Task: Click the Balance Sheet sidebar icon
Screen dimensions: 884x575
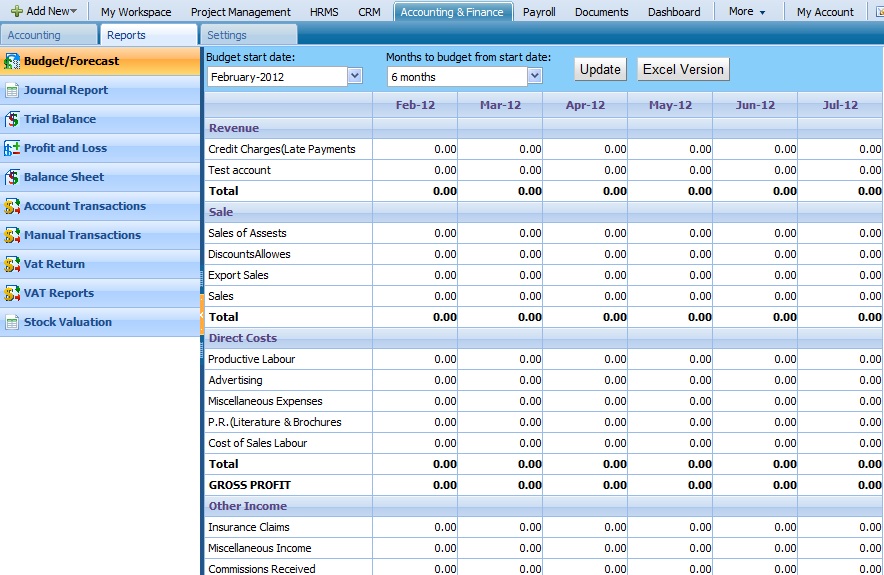Action: (x=12, y=177)
